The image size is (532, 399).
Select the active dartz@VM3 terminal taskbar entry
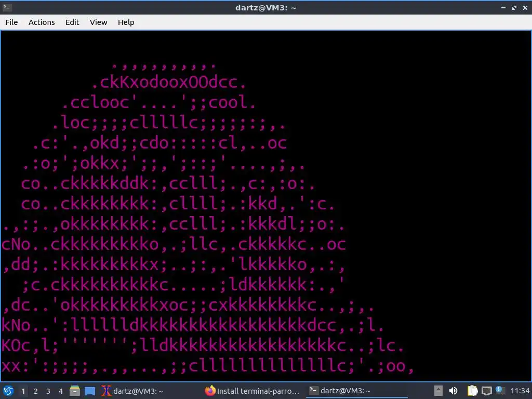357,391
